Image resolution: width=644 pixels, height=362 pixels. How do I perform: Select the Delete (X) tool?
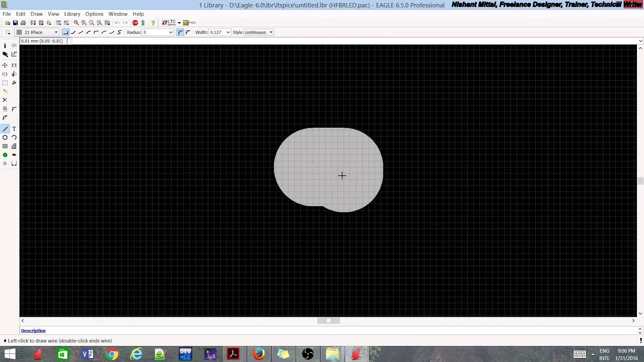[x=5, y=100]
